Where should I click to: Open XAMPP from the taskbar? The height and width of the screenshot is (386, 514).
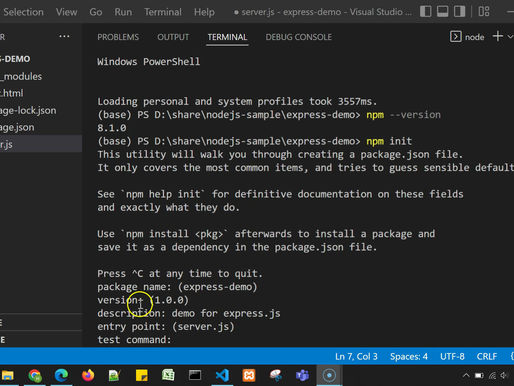[x=249, y=376]
